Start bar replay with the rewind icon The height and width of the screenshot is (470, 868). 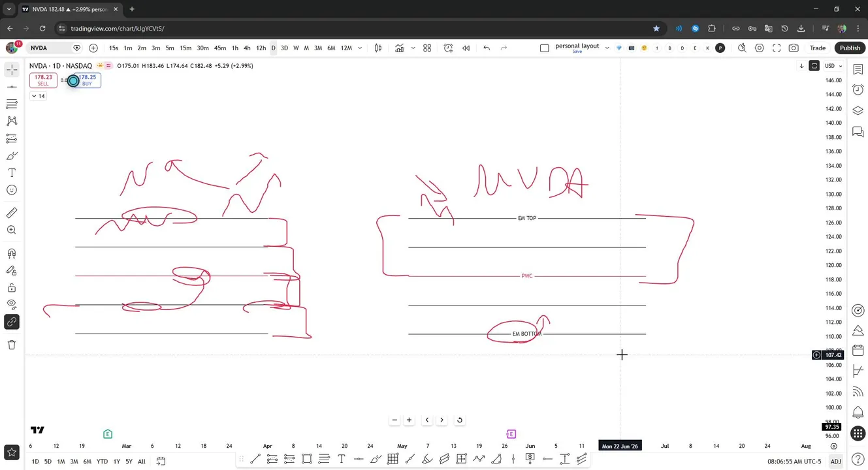[x=466, y=48]
